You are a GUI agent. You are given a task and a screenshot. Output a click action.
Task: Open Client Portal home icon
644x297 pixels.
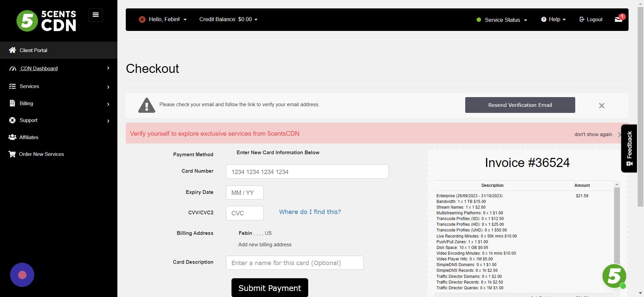coord(12,50)
